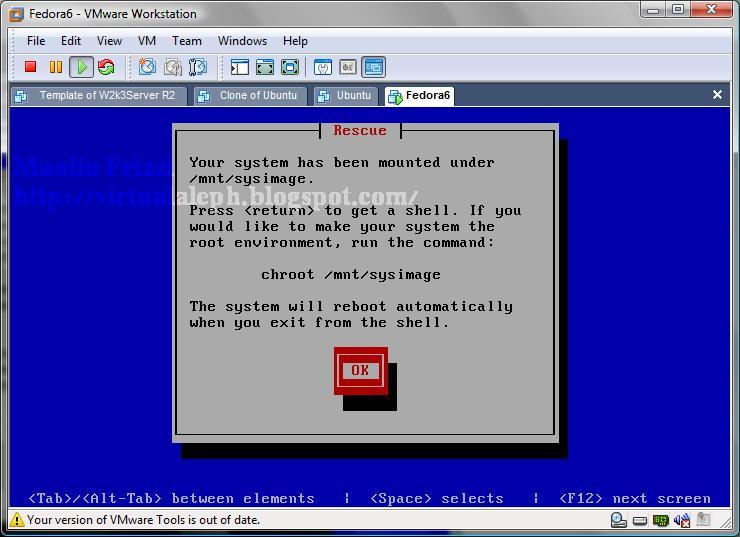Switch to Template of W2k3Server R2 tab
The height and width of the screenshot is (537, 740).
(99, 96)
